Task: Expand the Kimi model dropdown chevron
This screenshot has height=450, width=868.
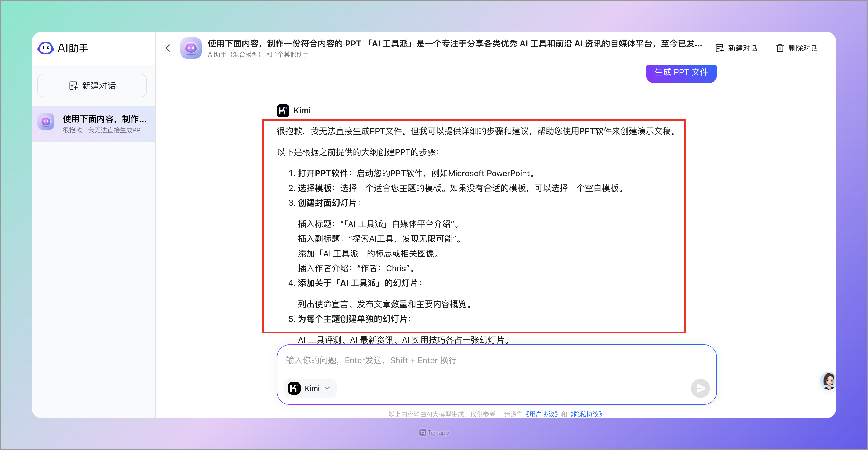Action: [x=327, y=388]
